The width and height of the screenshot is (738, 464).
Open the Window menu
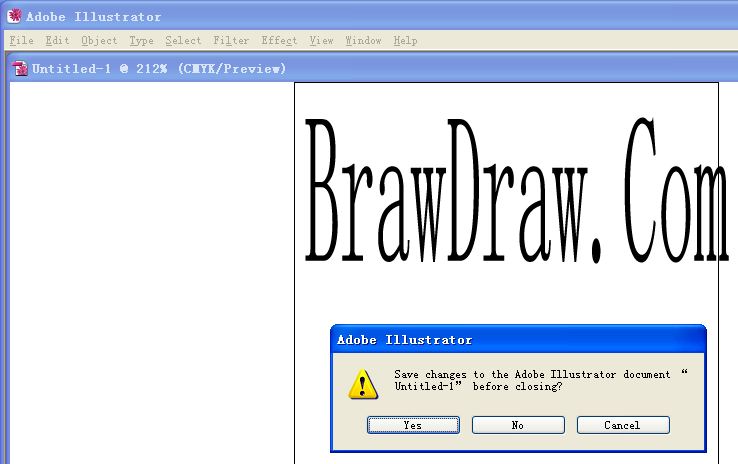tap(363, 40)
